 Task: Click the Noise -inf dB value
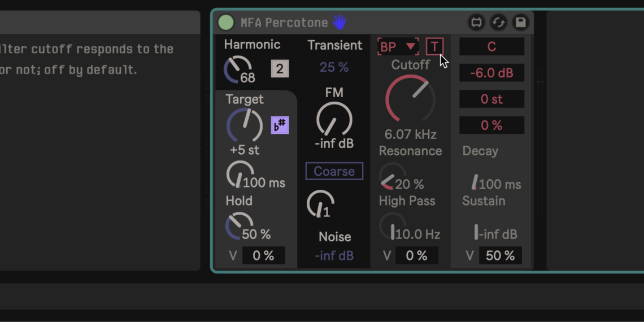(x=334, y=256)
